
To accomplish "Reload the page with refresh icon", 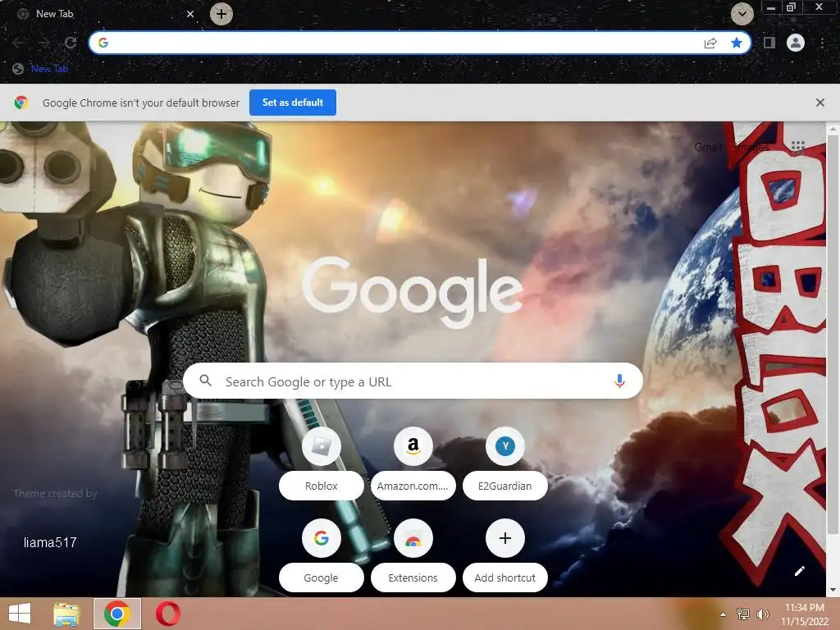I will pos(71,43).
